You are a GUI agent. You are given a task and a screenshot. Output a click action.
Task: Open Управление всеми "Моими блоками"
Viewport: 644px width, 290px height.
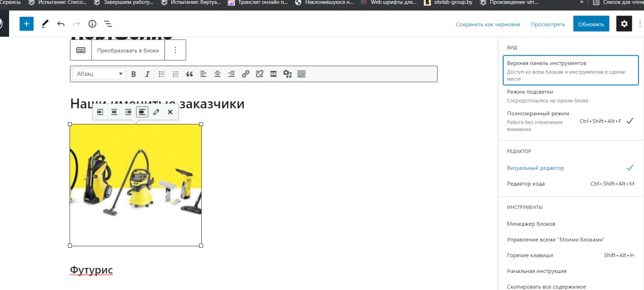point(571,239)
